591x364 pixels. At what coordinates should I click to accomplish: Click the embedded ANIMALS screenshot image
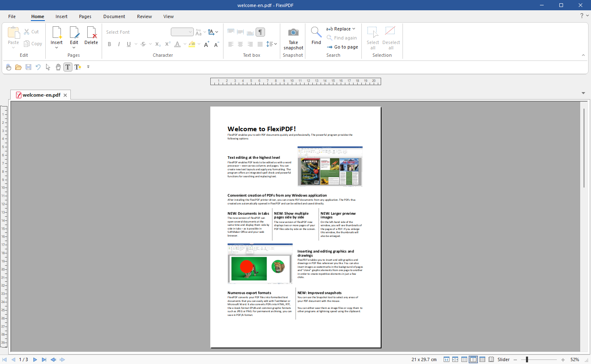330,167
